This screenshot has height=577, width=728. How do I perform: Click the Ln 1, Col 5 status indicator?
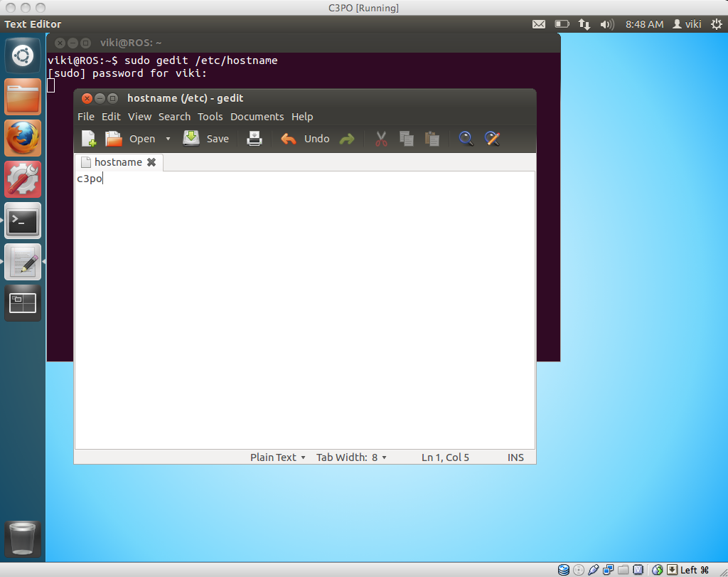coord(445,457)
